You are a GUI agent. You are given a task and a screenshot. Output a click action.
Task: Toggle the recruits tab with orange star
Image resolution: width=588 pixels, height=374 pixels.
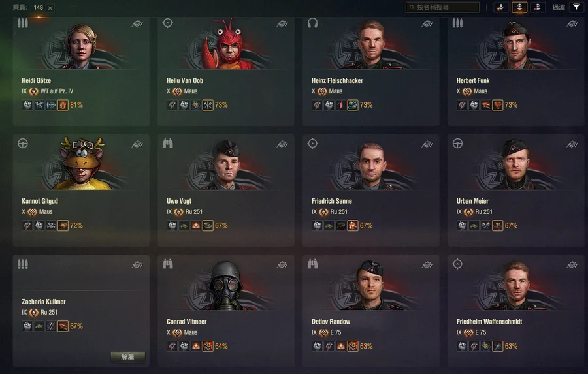point(501,7)
